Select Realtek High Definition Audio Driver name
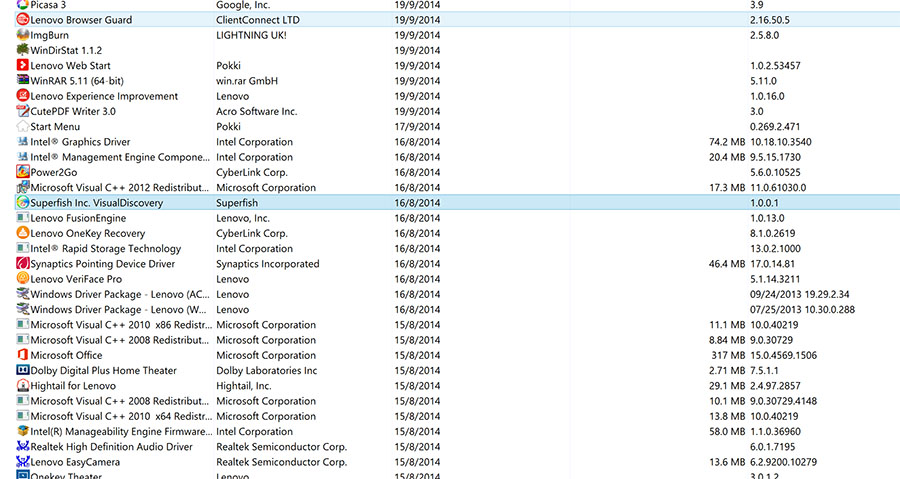Viewport: 900px width, 479px height. [x=111, y=447]
